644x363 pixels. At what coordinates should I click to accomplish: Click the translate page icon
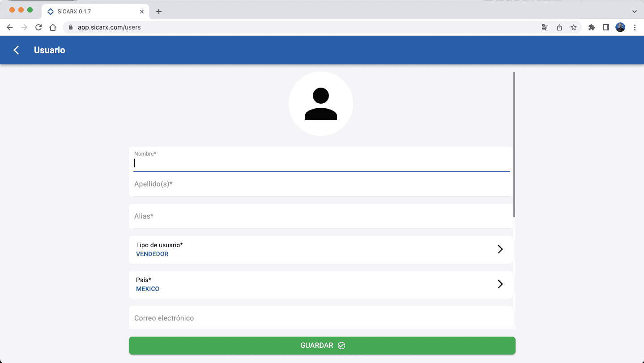(x=545, y=27)
